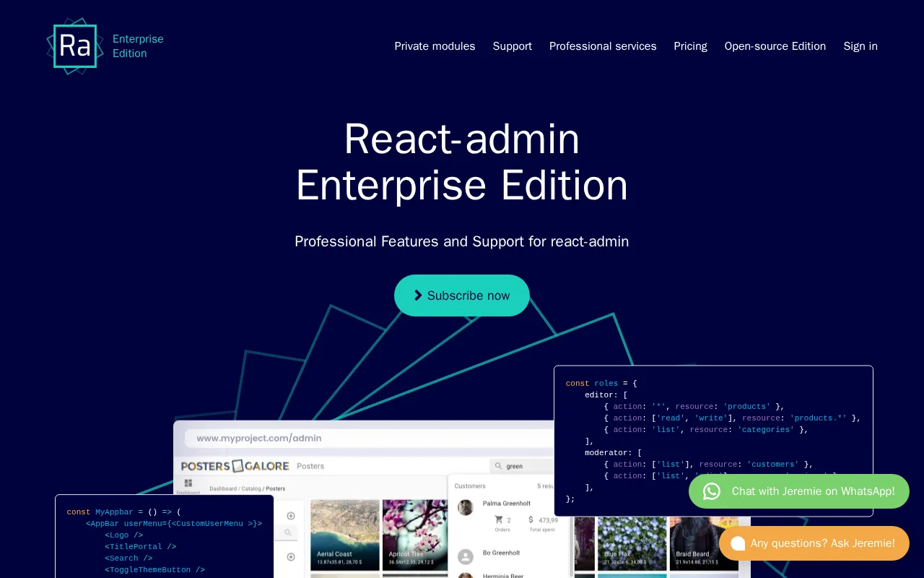View the Pricing page

[x=691, y=46]
